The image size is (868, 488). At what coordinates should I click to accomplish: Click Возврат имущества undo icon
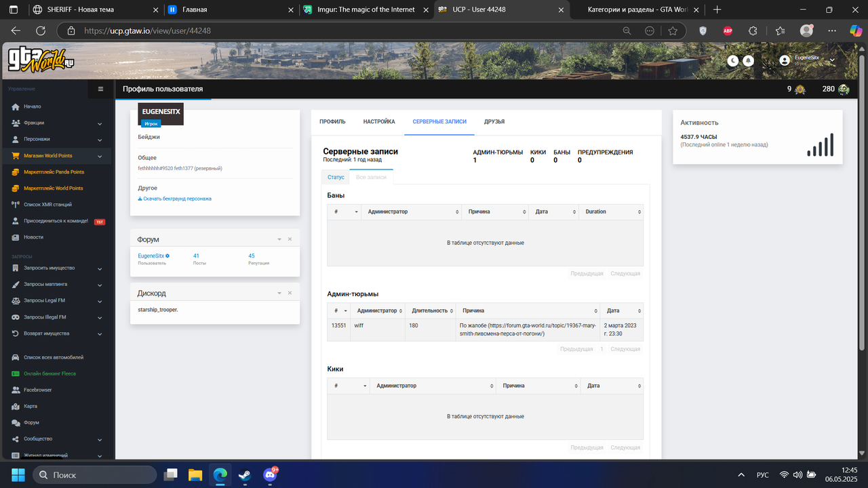(16, 333)
